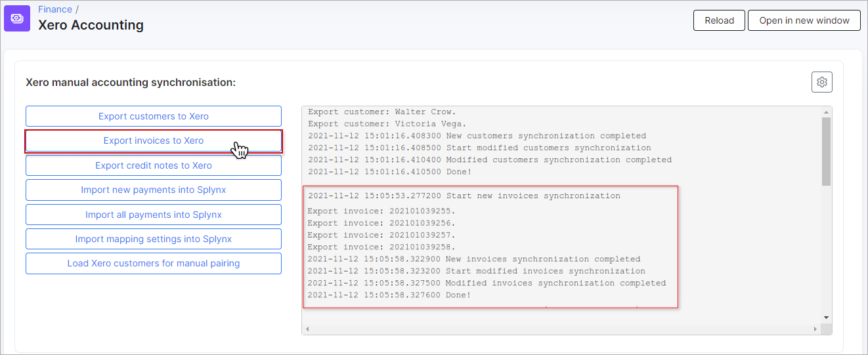Click Export customers to Xero
Viewport: 868px width, 355px height.
[154, 116]
